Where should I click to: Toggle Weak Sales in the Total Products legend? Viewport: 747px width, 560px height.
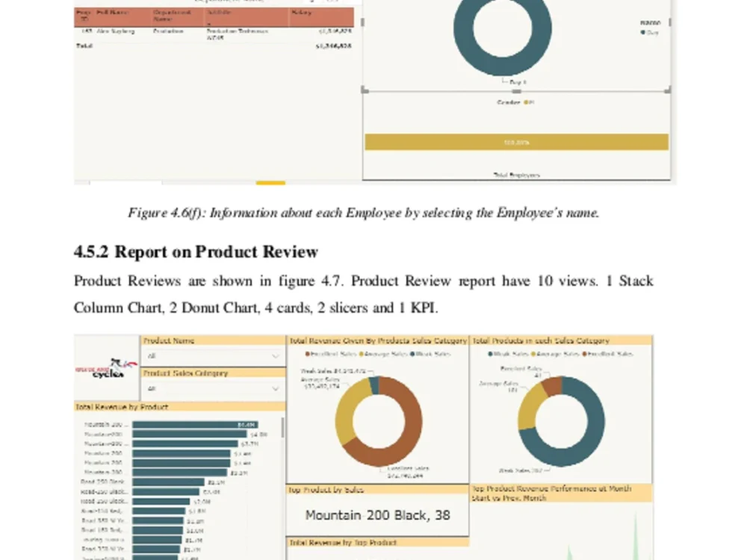(x=490, y=353)
